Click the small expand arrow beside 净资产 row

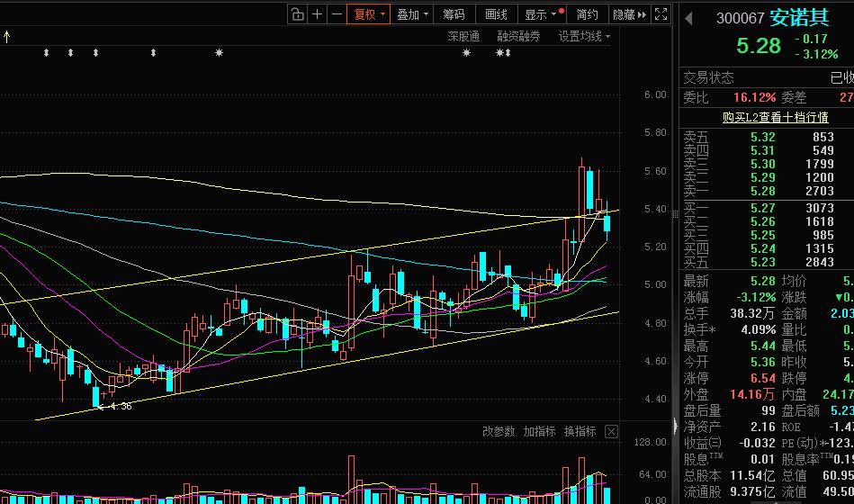pyautogui.click(x=675, y=426)
